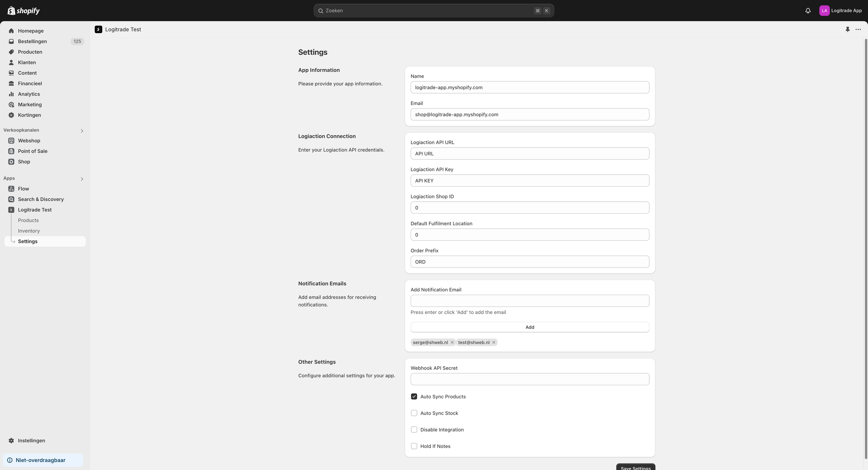Screen dimensions: 868x470
Task: Expand the Verkoopkanalen section chevron
Action: [x=81, y=131]
